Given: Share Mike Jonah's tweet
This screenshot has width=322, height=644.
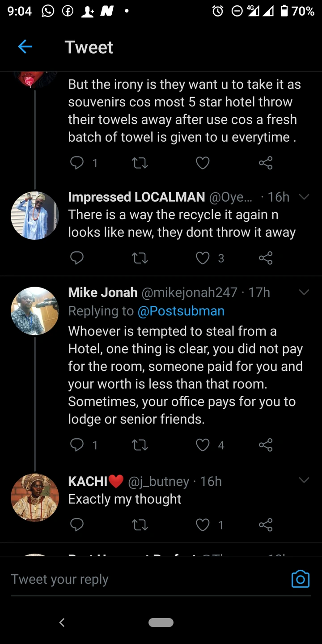Looking at the screenshot, I should 266,445.
